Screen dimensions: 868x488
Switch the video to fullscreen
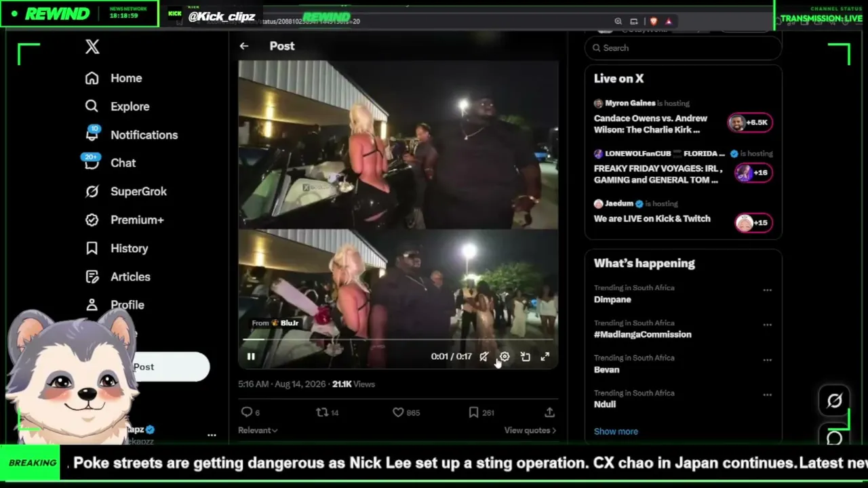tap(545, 357)
